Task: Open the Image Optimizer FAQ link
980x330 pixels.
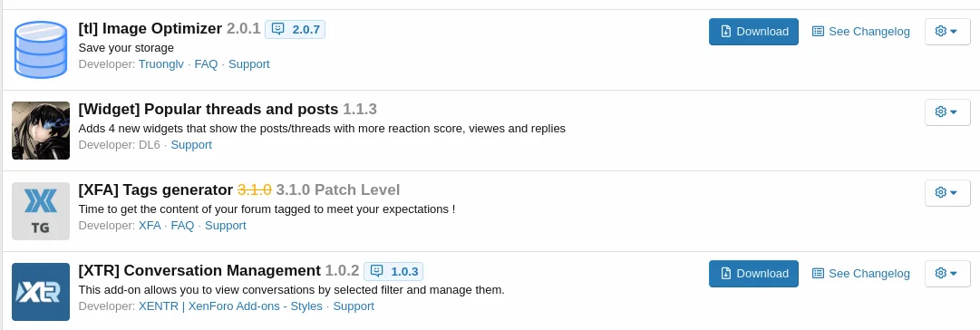Action: click(206, 64)
